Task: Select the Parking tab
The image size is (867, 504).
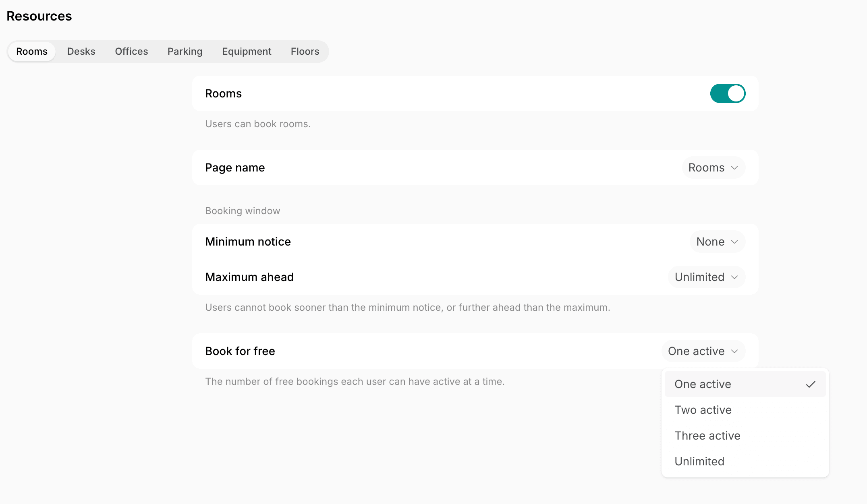Action: [x=185, y=52]
